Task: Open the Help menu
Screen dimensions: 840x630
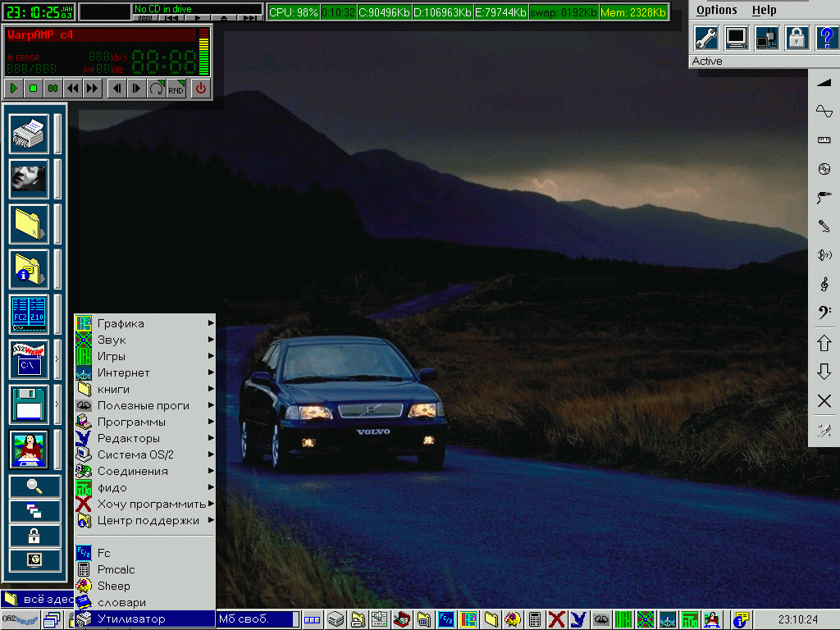Action: [x=764, y=10]
